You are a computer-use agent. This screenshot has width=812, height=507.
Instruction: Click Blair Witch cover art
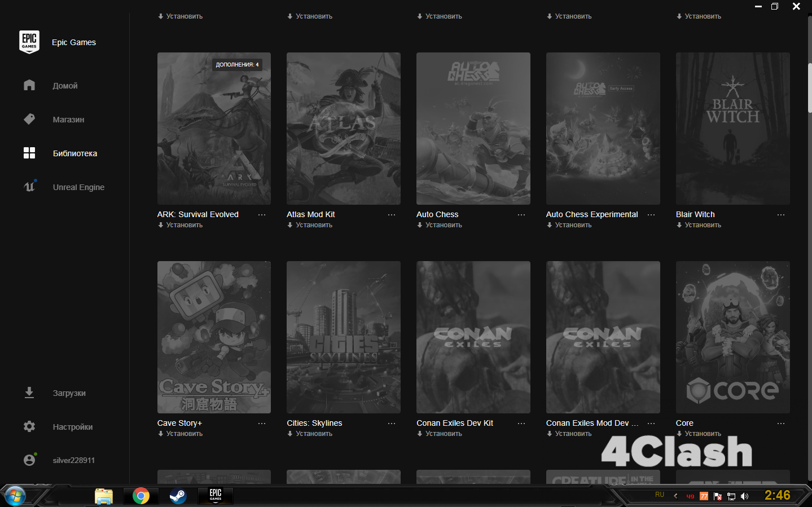tap(733, 129)
